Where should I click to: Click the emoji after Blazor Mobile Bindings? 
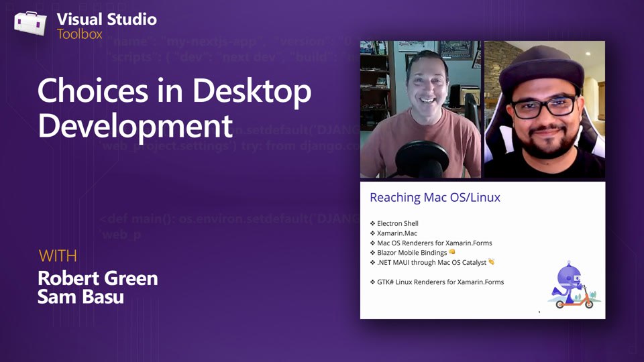tap(452, 252)
